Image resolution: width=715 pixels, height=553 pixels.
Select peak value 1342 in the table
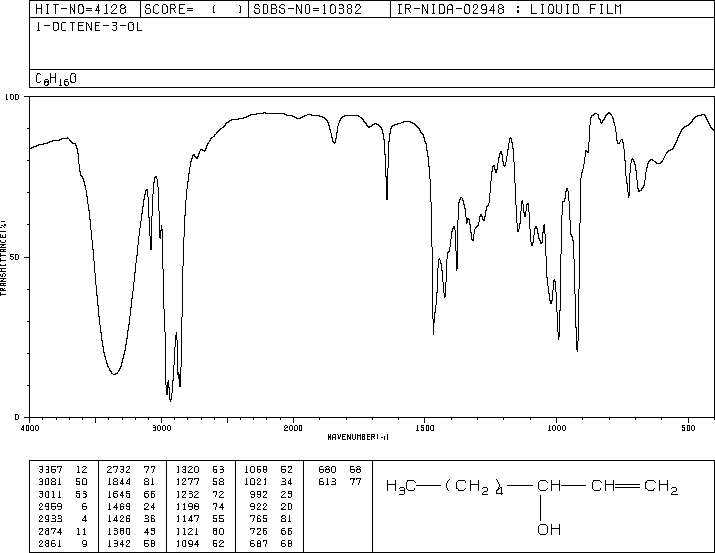point(119,544)
